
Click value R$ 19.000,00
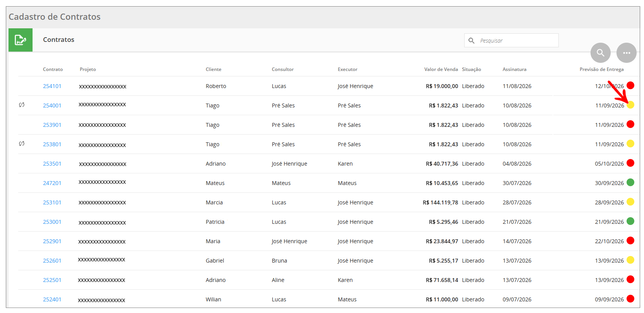click(442, 86)
